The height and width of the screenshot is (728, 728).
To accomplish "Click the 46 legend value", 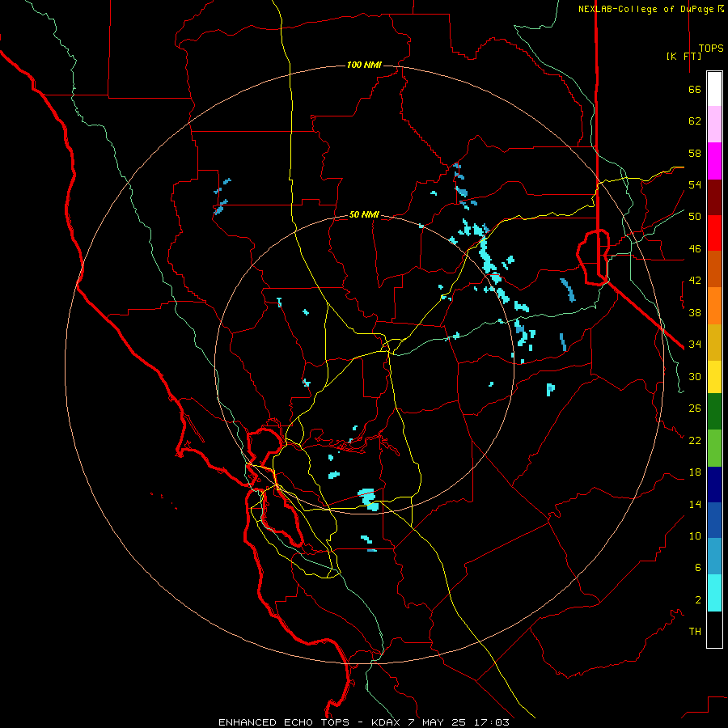I will tap(695, 249).
